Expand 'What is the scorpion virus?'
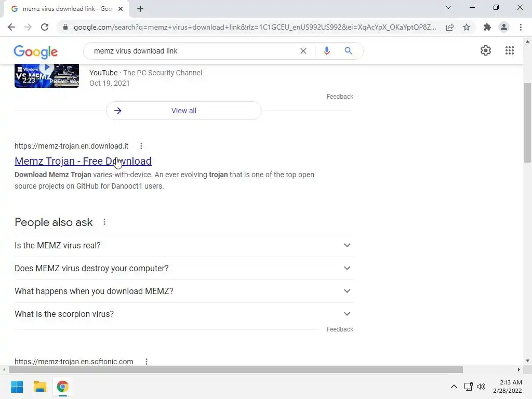The width and height of the screenshot is (532, 399). click(184, 314)
